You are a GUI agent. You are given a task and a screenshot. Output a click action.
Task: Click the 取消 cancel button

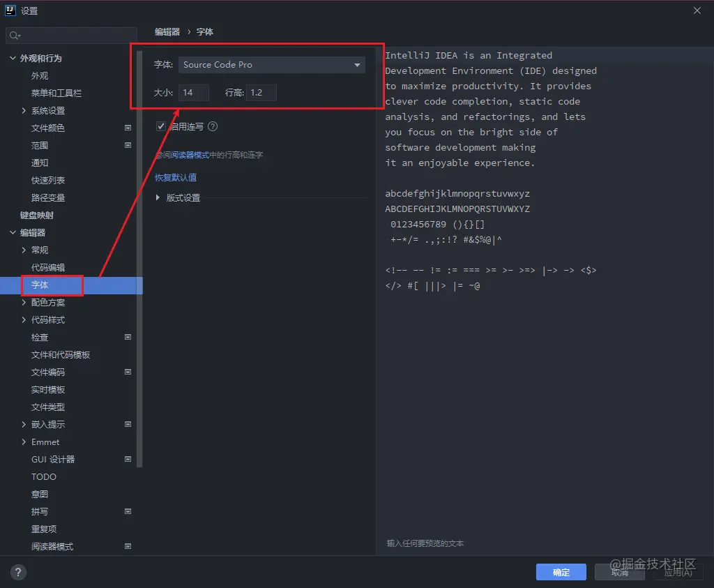[x=620, y=572]
